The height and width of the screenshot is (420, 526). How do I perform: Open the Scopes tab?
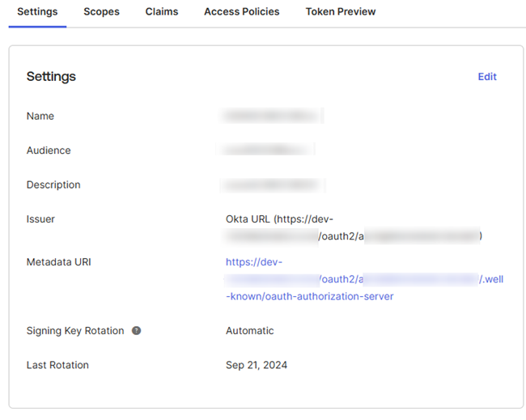[x=101, y=12]
